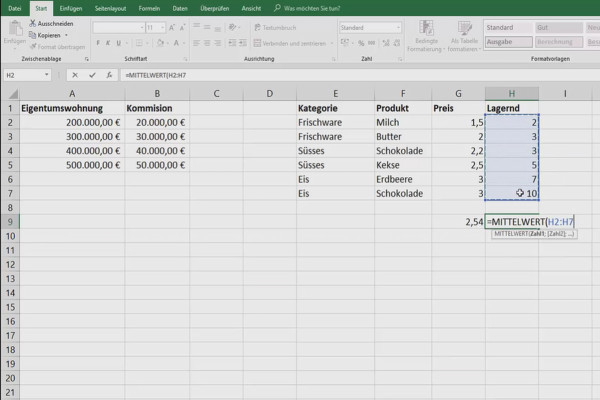Open the Standard number format dropdown
The height and width of the screenshot is (400, 600).
(x=398, y=28)
